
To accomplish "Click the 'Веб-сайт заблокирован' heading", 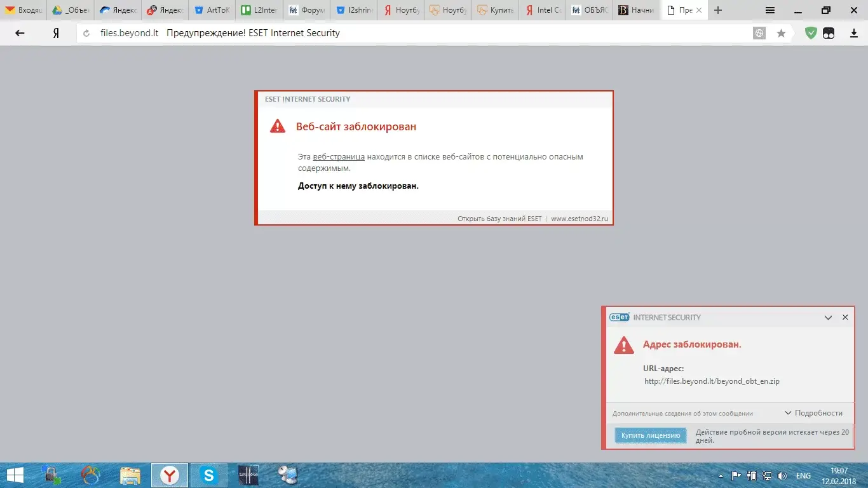I will [356, 126].
